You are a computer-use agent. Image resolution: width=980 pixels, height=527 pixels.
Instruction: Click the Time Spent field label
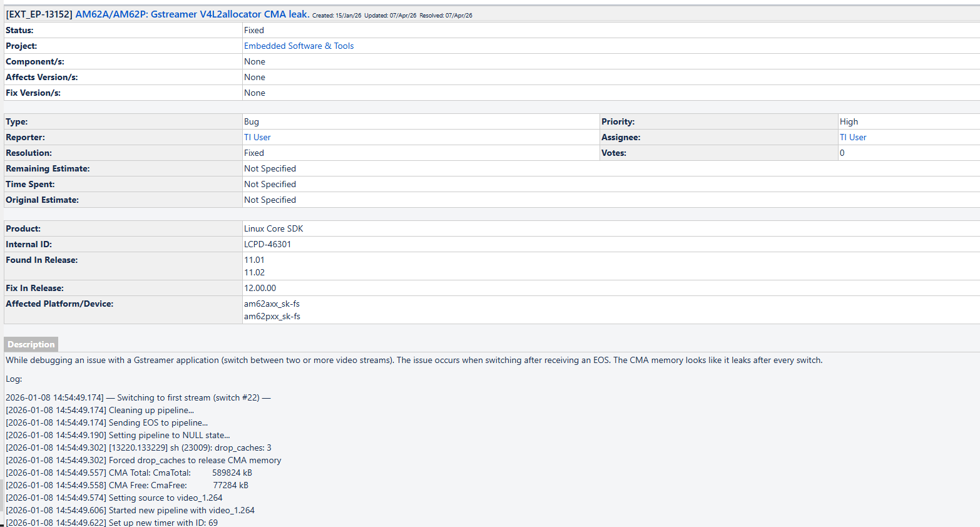point(30,184)
